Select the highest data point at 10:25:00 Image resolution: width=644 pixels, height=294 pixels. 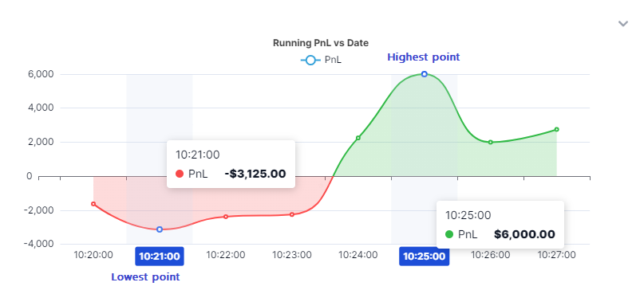pos(425,74)
